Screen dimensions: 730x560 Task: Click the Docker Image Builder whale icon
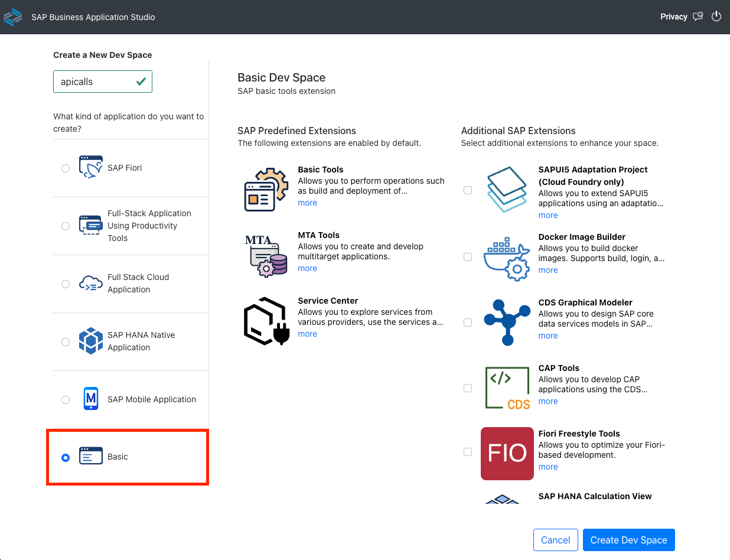coord(507,259)
